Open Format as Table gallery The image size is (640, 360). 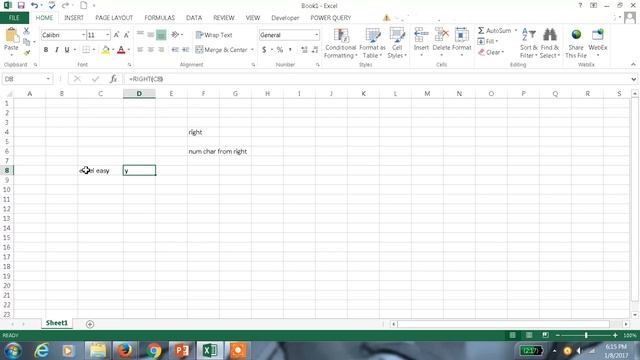click(372, 43)
